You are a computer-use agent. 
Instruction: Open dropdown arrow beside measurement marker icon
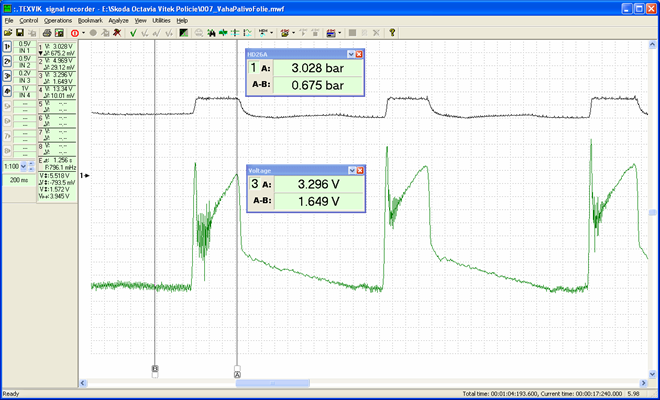coord(271,33)
